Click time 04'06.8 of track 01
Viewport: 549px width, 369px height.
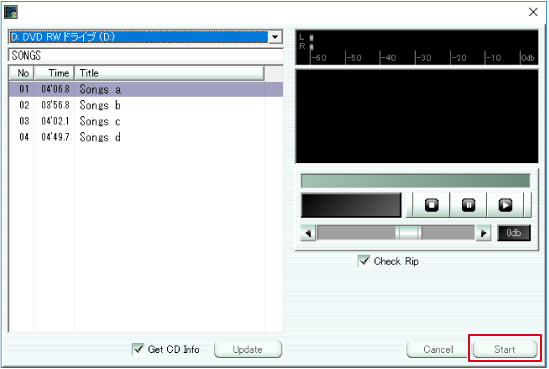55,89
